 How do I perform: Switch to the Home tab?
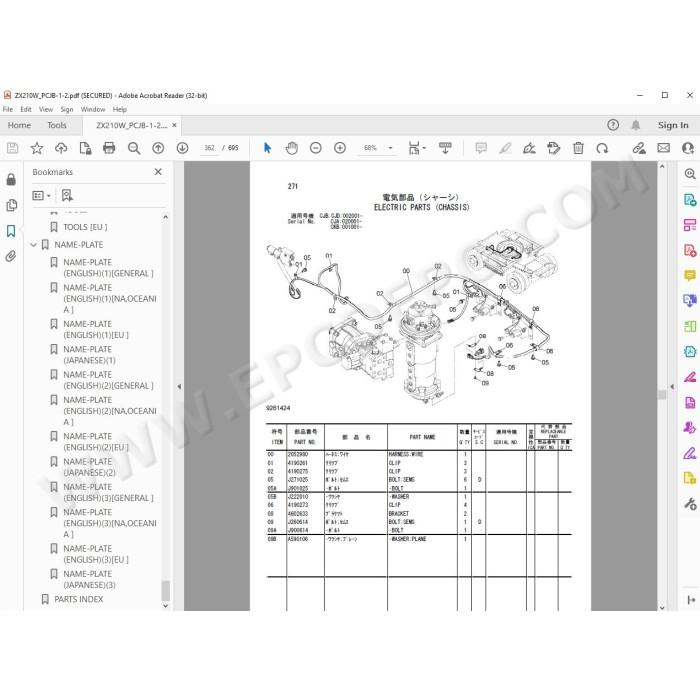tap(19, 125)
